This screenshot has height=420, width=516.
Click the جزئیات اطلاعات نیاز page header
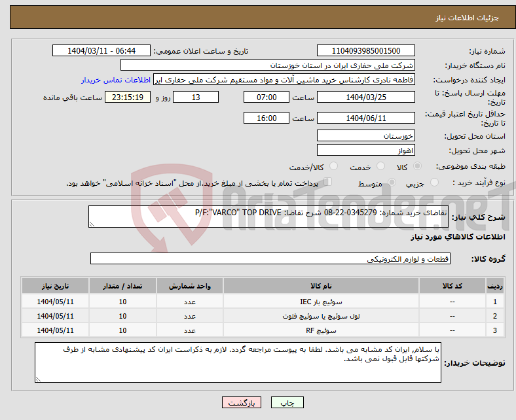pos(467,18)
